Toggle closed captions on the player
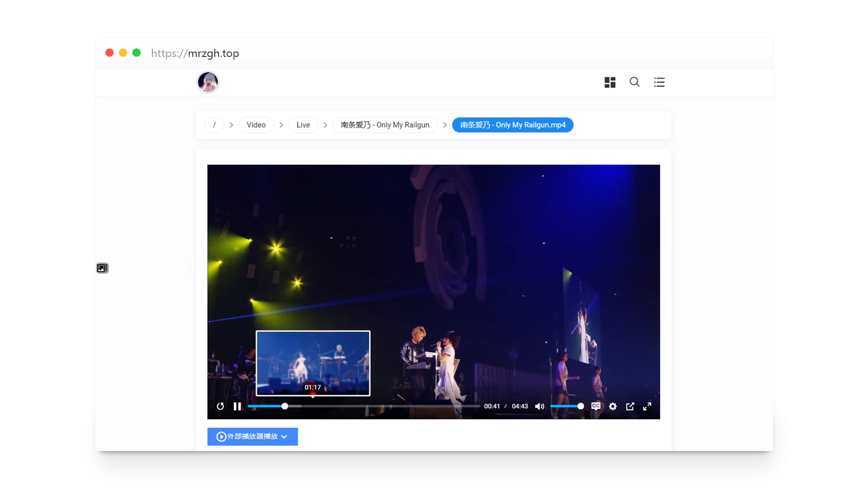Viewport: 868px width, 488px height. click(596, 406)
